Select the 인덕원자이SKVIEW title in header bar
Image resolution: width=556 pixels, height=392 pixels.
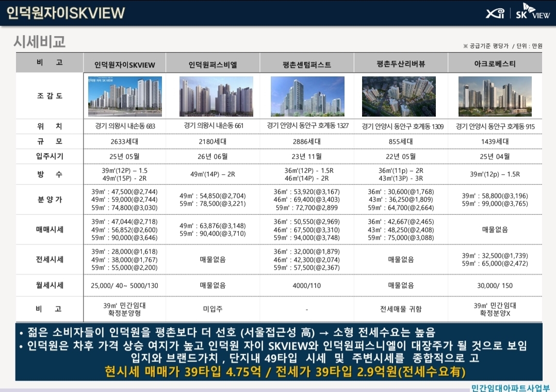point(66,13)
